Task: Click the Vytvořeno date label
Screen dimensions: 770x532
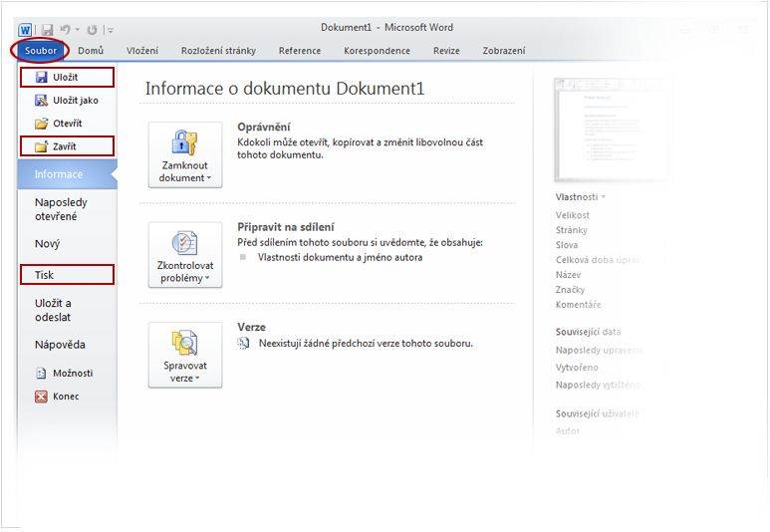Action: tap(577, 368)
